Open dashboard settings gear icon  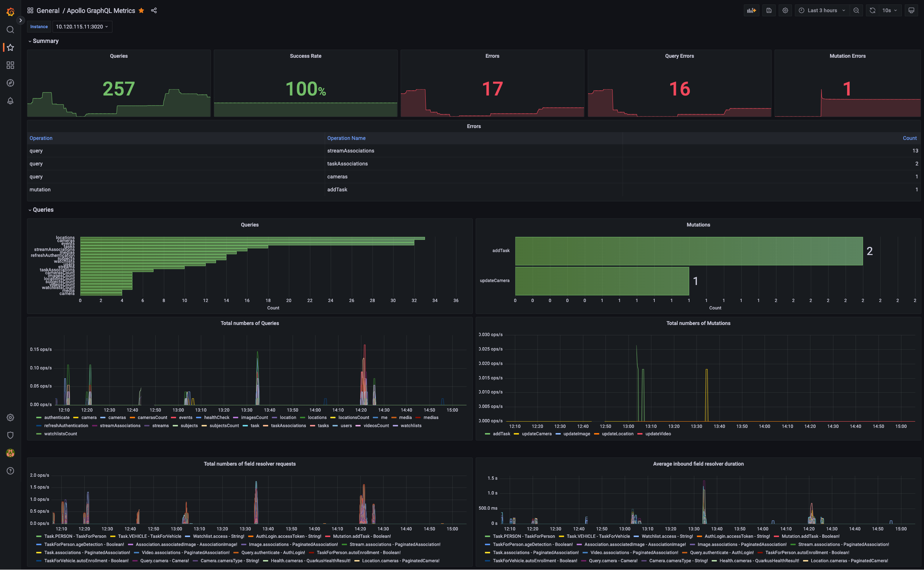click(785, 11)
